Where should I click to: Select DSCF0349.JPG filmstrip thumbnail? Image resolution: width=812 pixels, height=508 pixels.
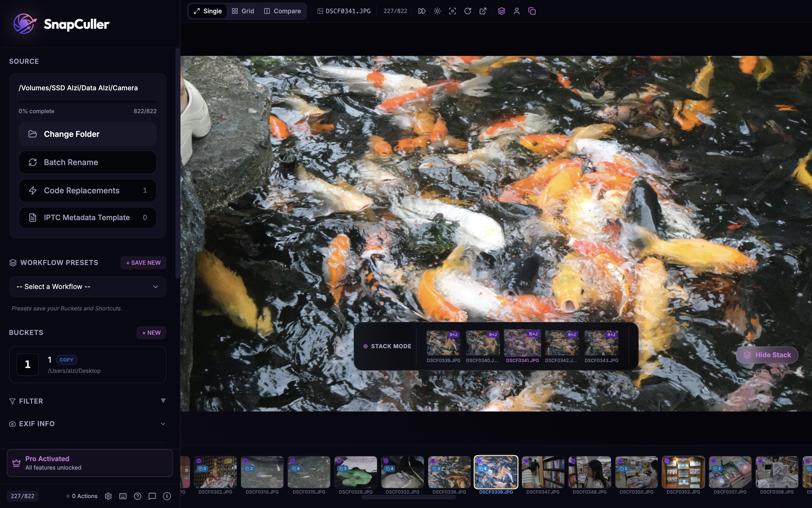point(590,472)
